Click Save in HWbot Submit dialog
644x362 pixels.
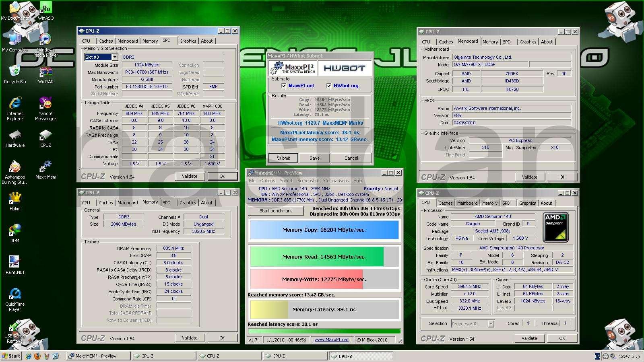(314, 158)
